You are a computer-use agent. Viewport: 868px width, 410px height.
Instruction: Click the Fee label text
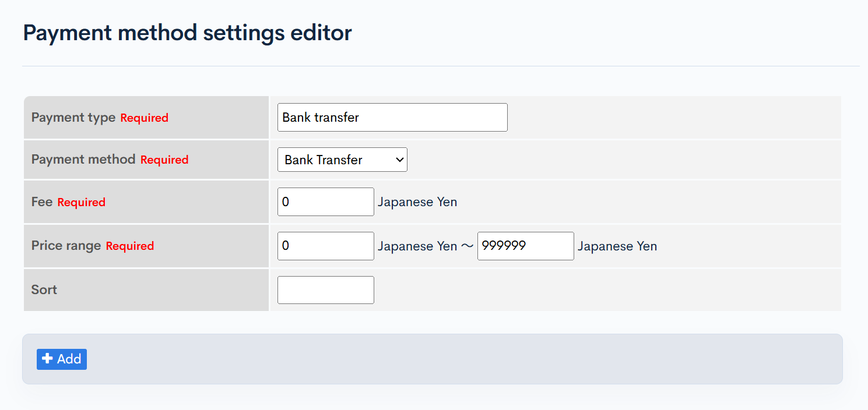tap(42, 202)
